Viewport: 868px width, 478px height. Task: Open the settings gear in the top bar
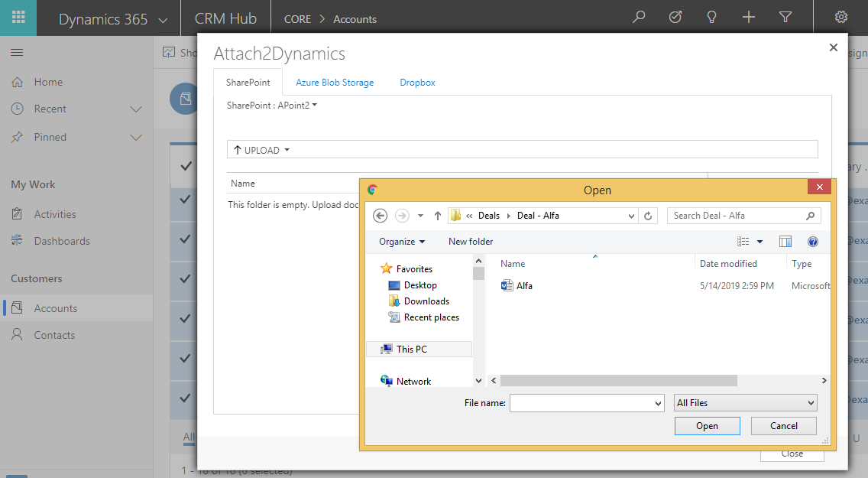pos(840,17)
